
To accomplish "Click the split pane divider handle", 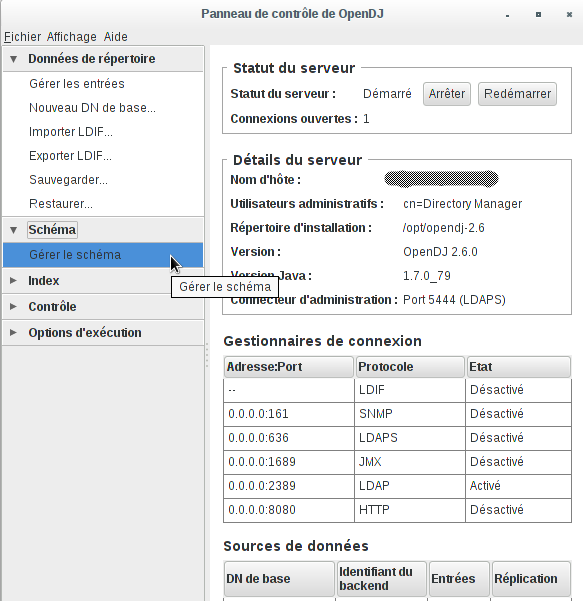I will pyautogui.click(x=207, y=355).
